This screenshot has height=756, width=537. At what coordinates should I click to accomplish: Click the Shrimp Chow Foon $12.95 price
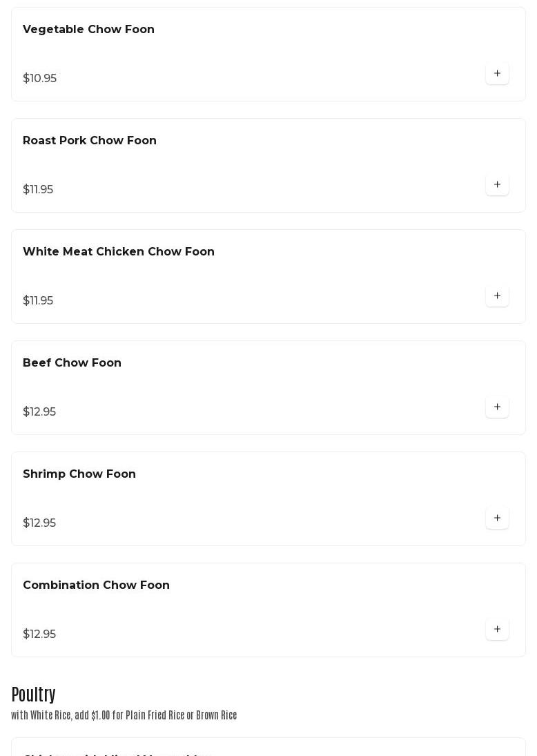click(x=39, y=523)
